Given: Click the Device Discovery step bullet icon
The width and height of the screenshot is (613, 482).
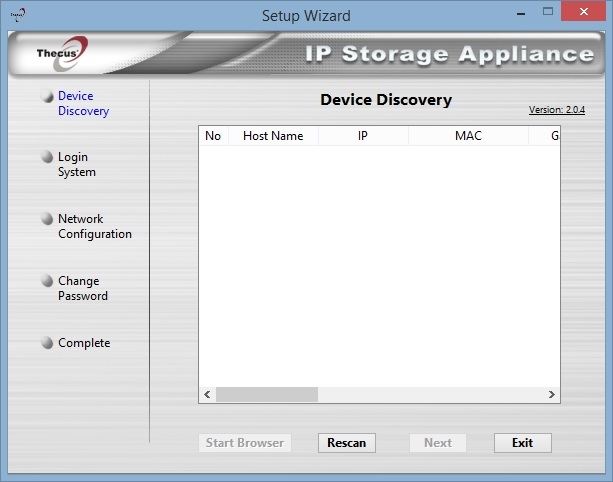Looking at the screenshot, I should [47, 96].
